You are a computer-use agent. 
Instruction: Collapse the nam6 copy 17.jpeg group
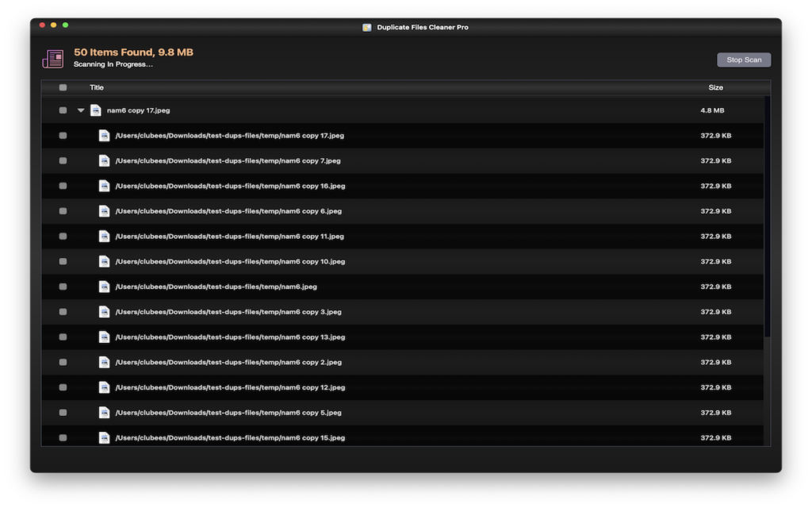pos(81,110)
